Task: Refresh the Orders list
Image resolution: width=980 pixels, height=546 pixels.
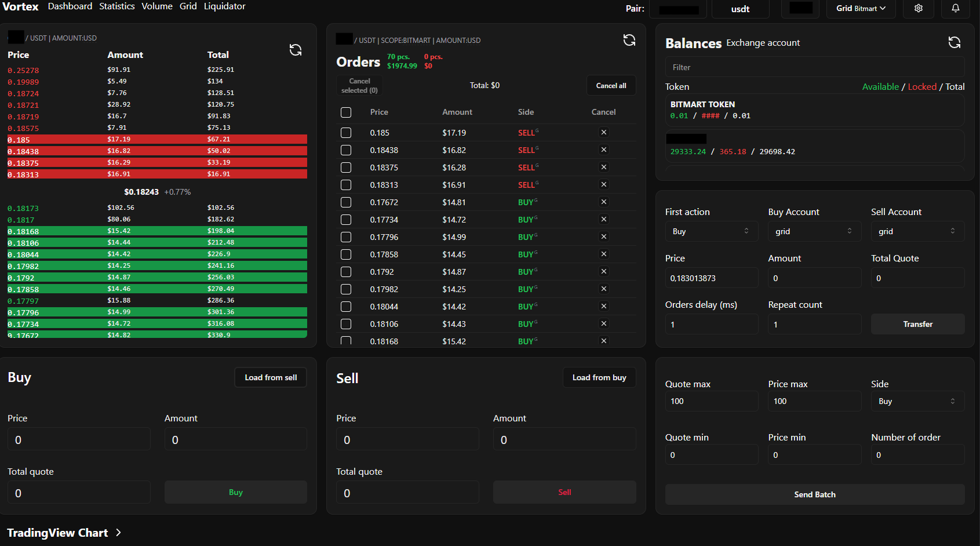Action: [x=629, y=40]
